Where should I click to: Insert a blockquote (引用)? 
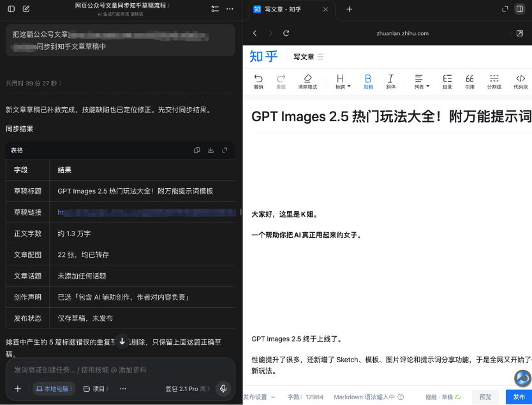coord(469,82)
